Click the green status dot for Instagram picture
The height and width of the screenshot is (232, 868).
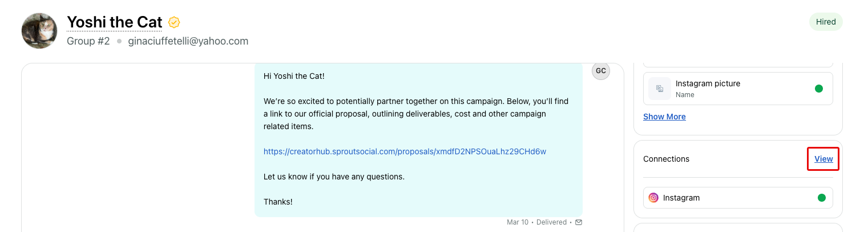819,89
